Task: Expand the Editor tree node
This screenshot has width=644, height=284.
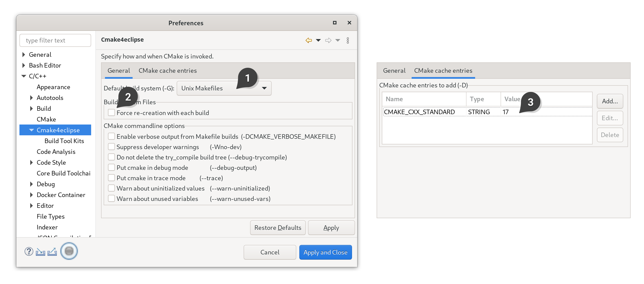Action: (x=32, y=206)
